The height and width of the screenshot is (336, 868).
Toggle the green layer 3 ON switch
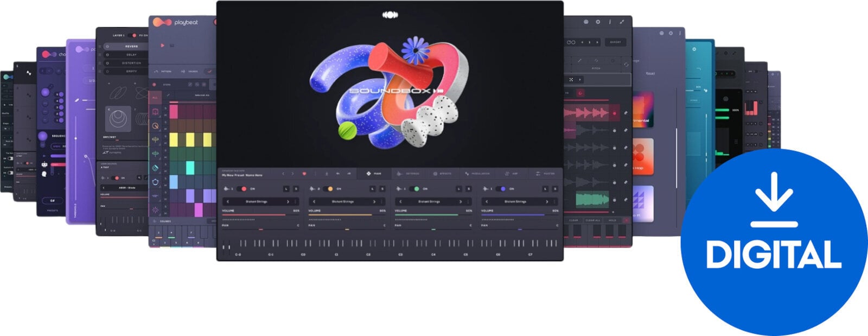tap(416, 189)
